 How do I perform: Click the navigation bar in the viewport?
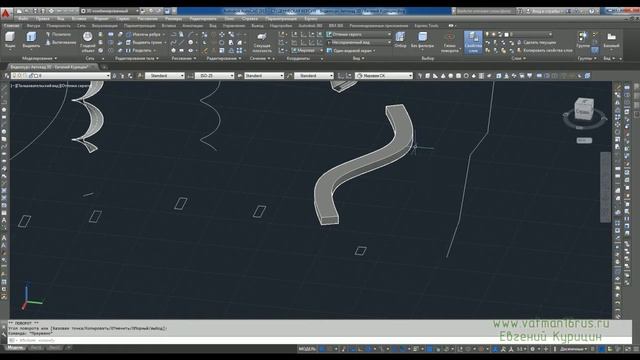point(605,187)
